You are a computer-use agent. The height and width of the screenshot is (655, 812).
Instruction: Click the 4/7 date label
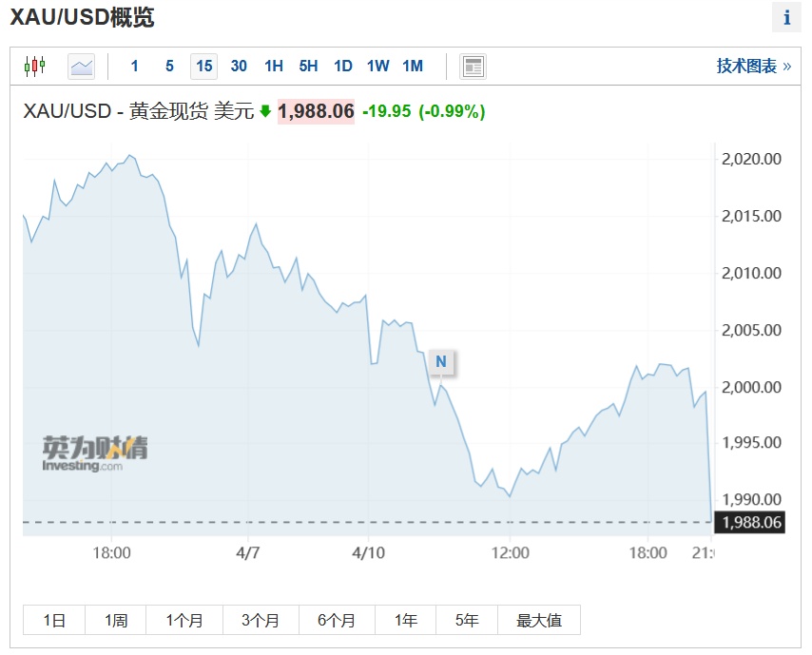pos(248,553)
